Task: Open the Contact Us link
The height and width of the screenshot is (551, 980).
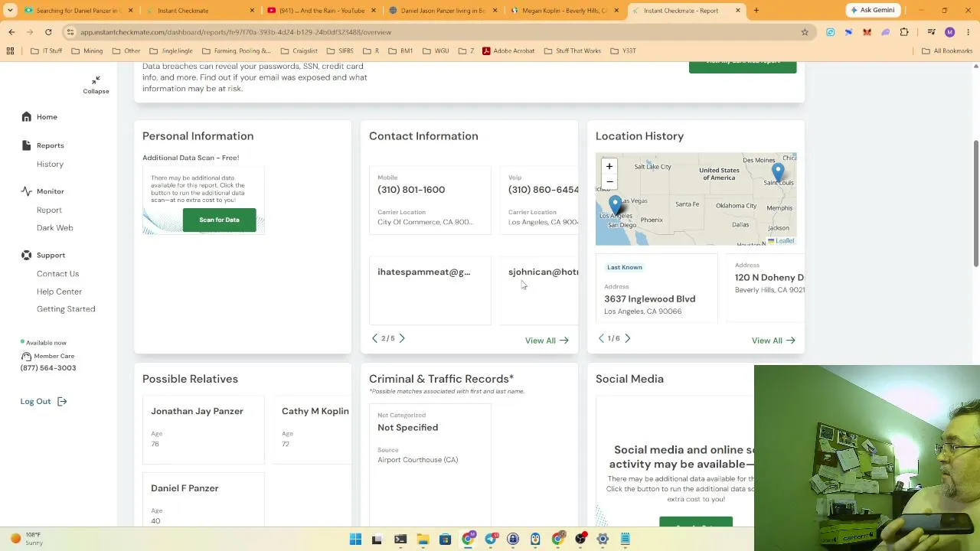Action: coord(57,274)
